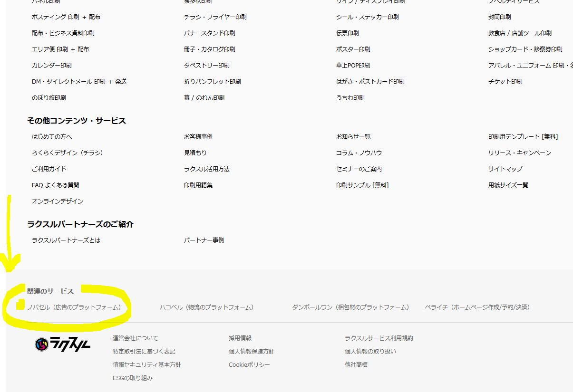
Task: Open バナースタンド印刷 link
Action: 210,33
